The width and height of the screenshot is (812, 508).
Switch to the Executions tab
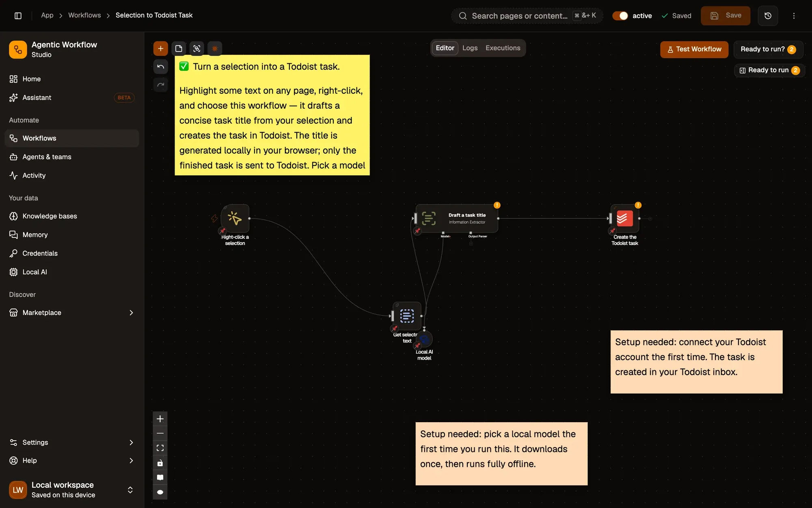503,48
